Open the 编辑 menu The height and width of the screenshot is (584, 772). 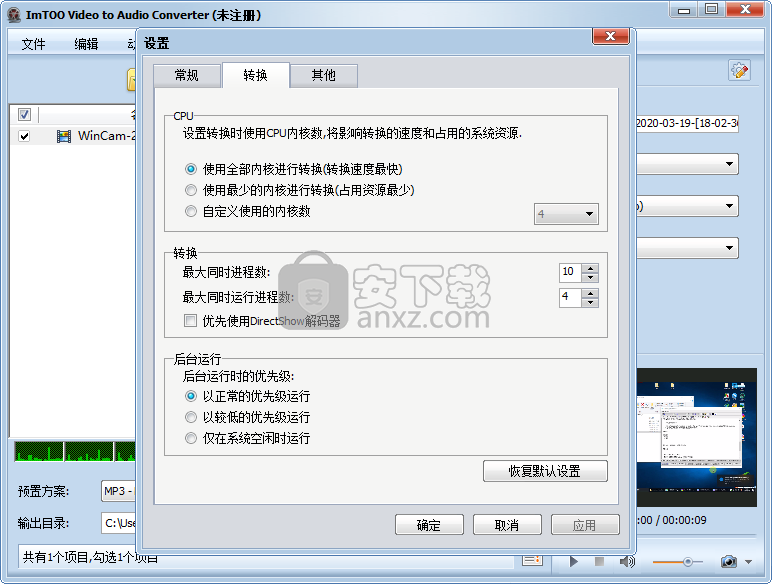pos(86,44)
